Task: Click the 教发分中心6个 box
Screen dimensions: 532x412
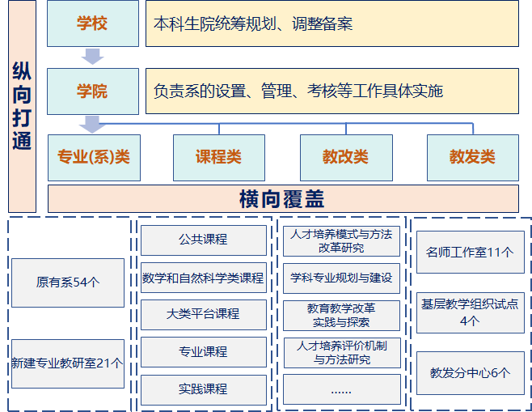Action: pyautogui.click(x=470, y=373)
